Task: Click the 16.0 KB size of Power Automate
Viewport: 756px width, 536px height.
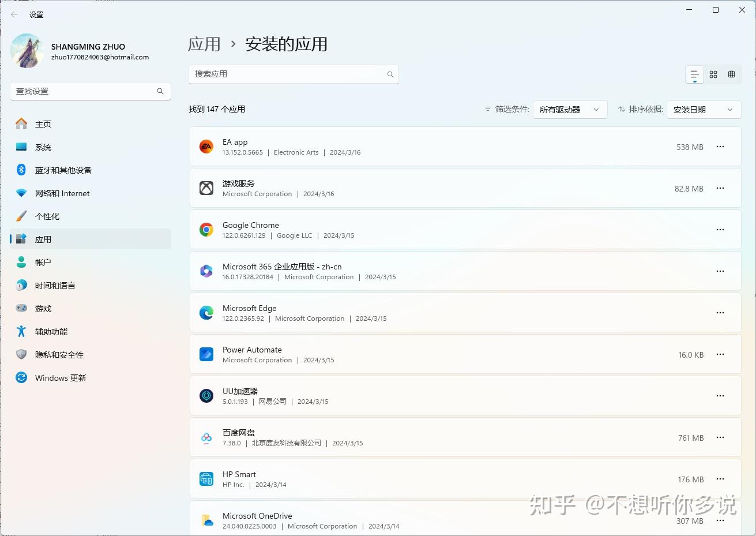Action: pyautogui.click(x=691, y=355)
